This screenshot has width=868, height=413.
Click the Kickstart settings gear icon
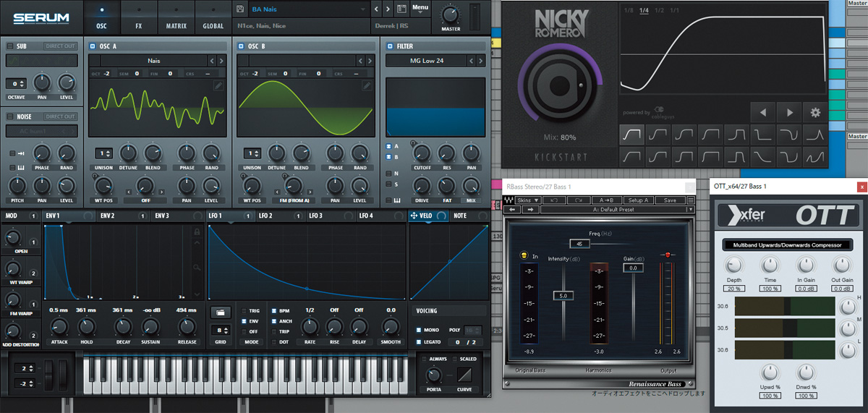815,112
